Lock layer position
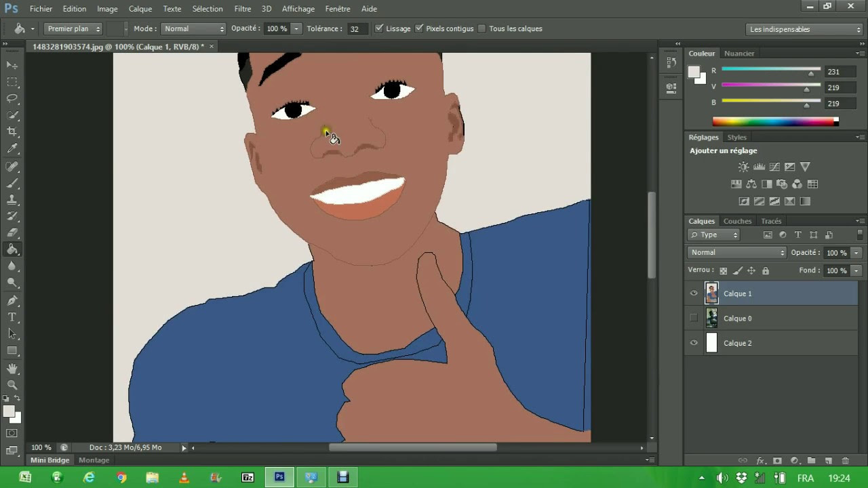Viewport: 868px width, 488px height. coord(751,270)
